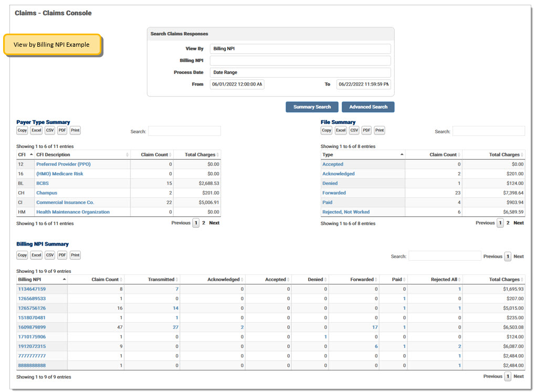Open Billing NPI 1912072315
This screenshot has width=535, height=392.
tap(32, 346)
